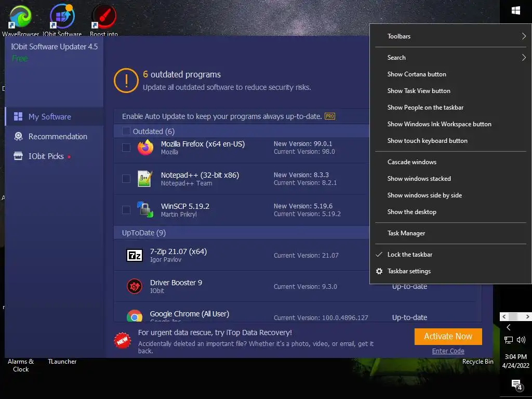
Task: Choose Show windows stacked
Action: click(x=450, y=179)
